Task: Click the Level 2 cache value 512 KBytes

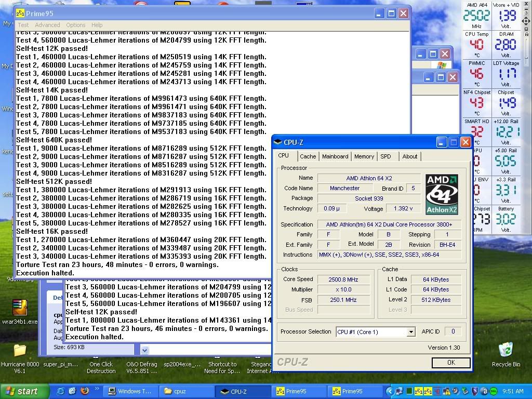Action: click(x=436, y=300)
